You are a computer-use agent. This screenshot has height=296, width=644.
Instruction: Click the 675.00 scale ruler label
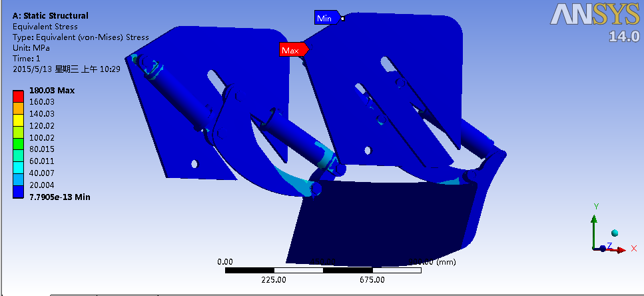[372, 280]
